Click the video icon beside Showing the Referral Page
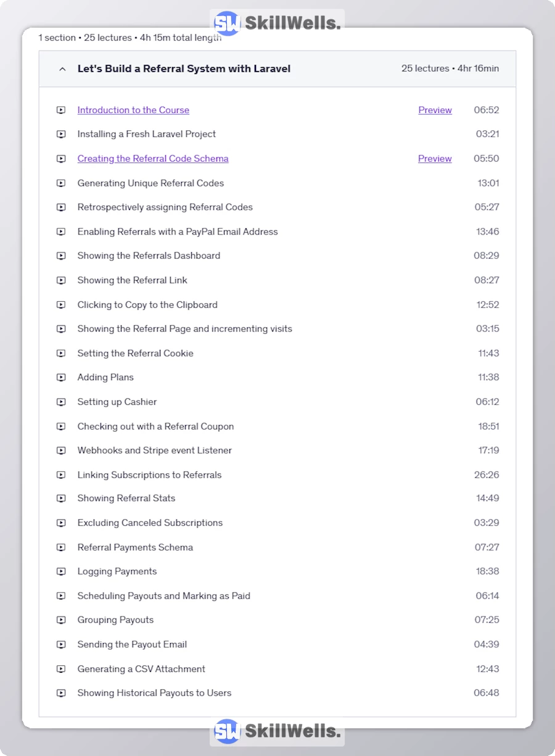 61,329
